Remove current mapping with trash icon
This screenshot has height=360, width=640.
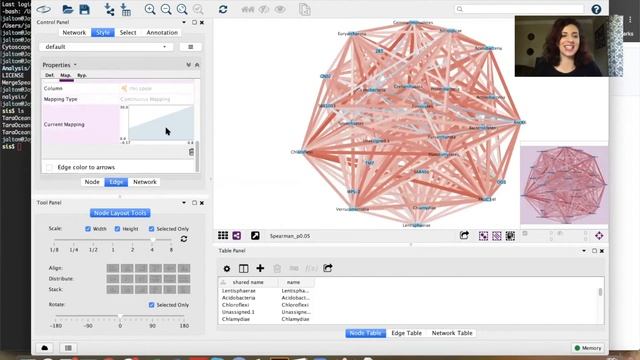[x=191, y=152]
